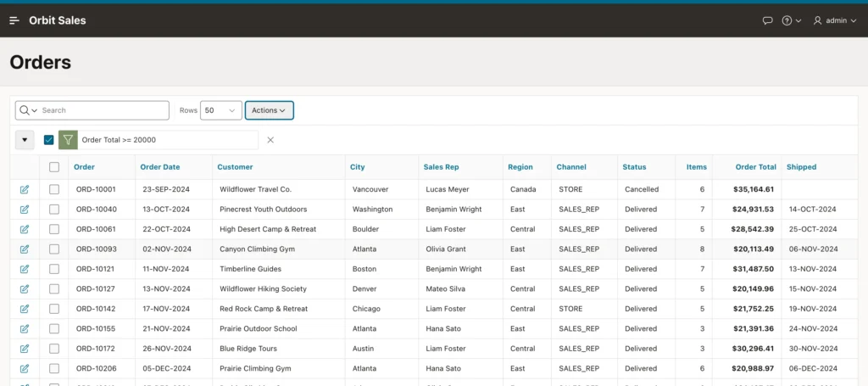Disable the Order Total filter checkbox

click(48, 140)
